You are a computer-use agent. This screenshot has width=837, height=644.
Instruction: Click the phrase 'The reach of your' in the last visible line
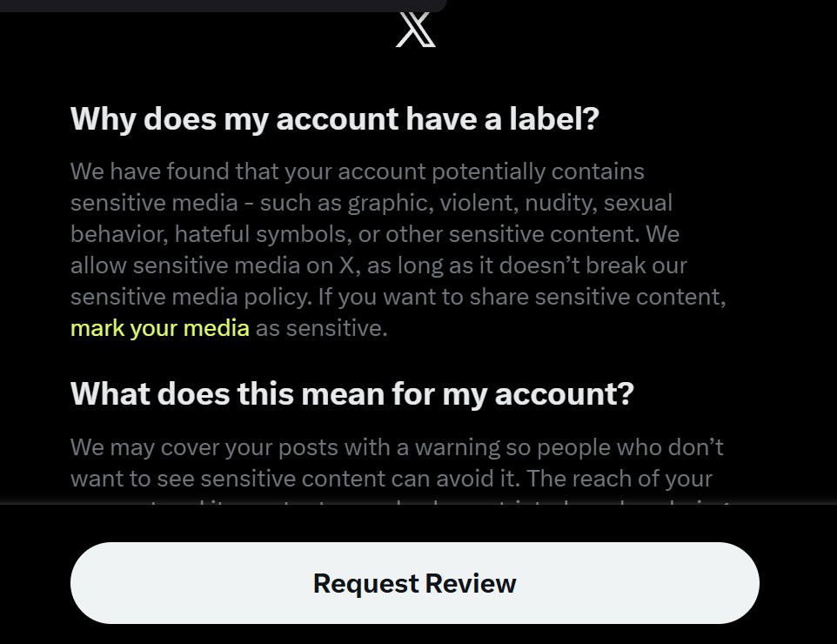(619, 479)
